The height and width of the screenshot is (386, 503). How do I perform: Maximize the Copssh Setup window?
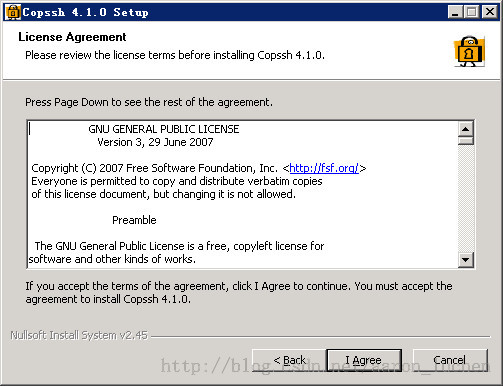pyautogui.click(x=472, y=12)
